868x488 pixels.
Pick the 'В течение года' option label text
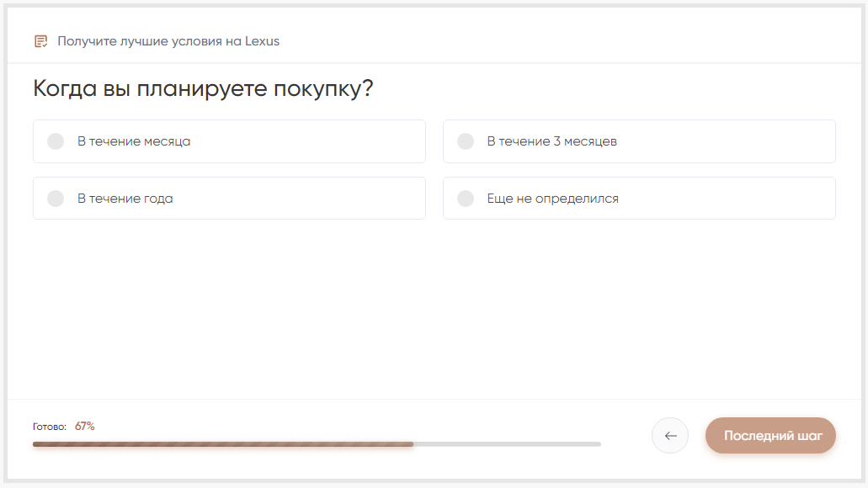(x=125, y=199)
